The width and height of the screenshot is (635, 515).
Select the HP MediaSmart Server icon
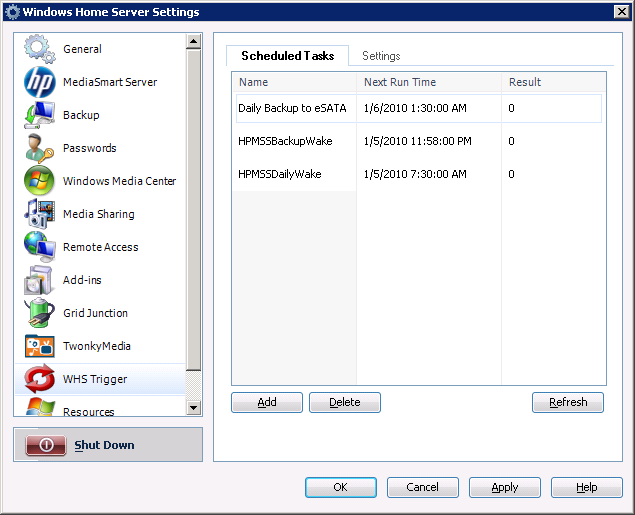(39, 82)
